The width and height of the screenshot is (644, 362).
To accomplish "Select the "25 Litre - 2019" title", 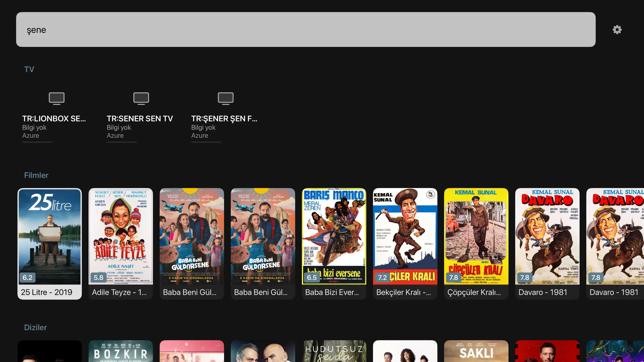I will [x=47, y=292].
